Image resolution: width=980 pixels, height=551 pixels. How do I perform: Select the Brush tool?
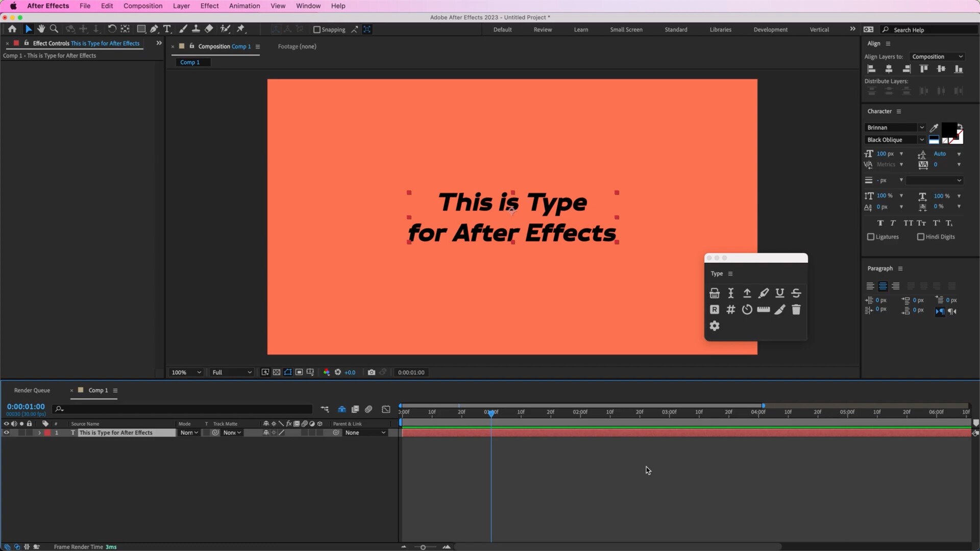pos(183,29)
